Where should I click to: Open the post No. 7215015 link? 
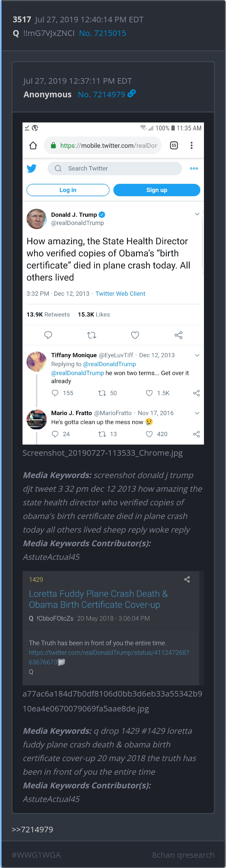102,33
